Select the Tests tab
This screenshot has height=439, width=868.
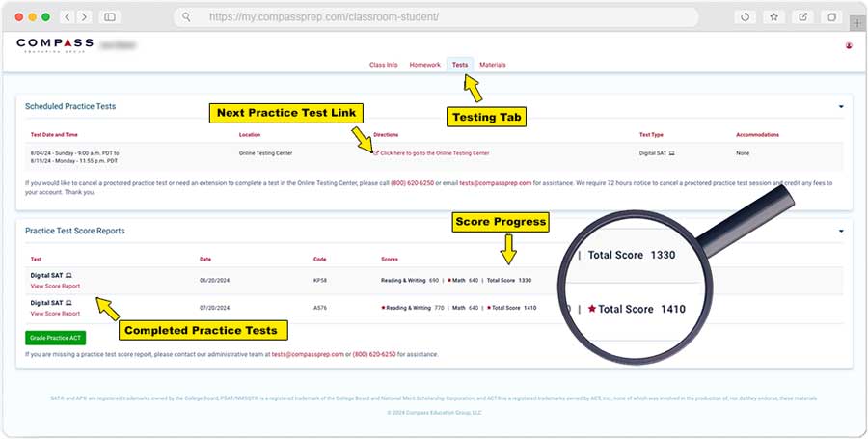(x=460, y=65)
